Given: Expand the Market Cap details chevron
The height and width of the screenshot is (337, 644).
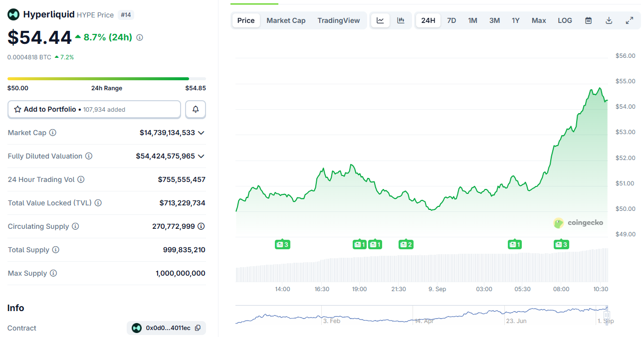Looking at the screenshot, I should point(201,133).
